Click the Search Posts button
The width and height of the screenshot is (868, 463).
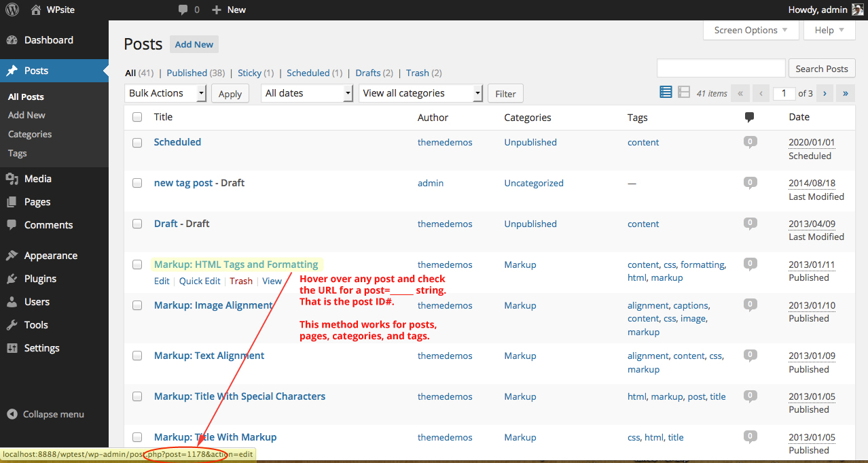[822, 69]
